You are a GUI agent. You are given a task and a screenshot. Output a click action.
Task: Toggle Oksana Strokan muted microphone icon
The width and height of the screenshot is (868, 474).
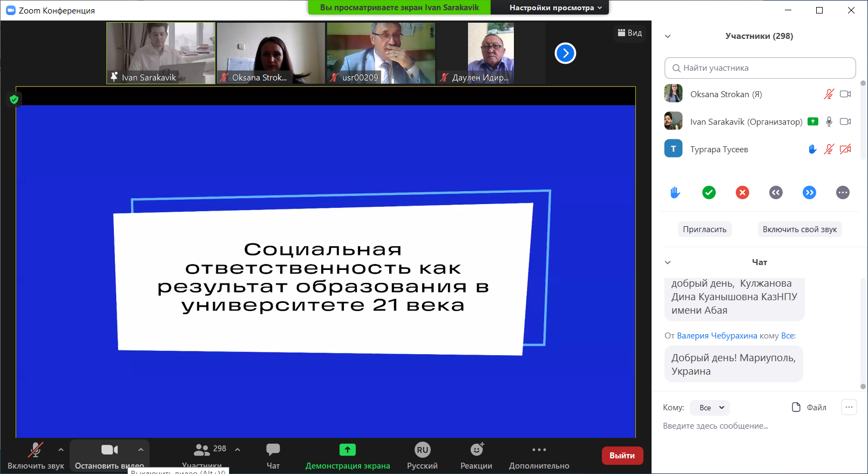(829, 94)
